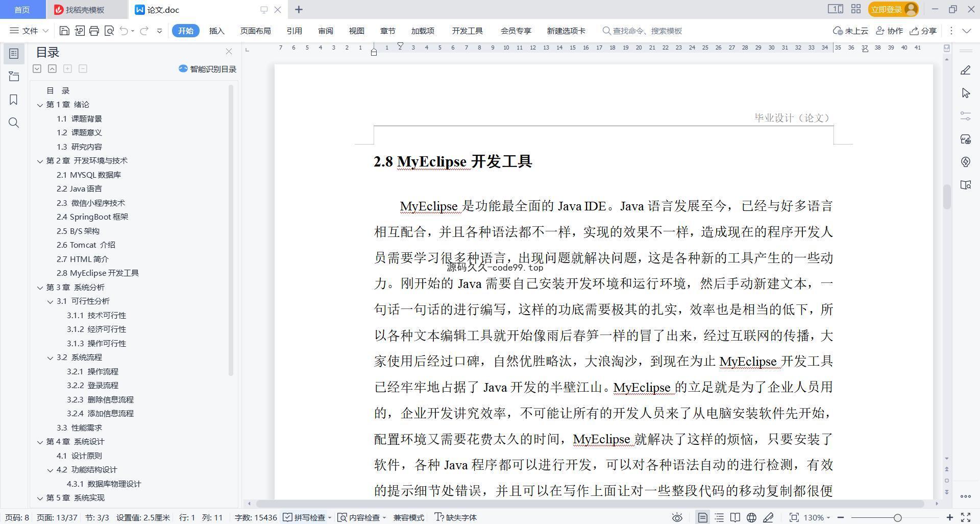
Task: Open the 文件 menu
Action: click(x=29, y=31)
